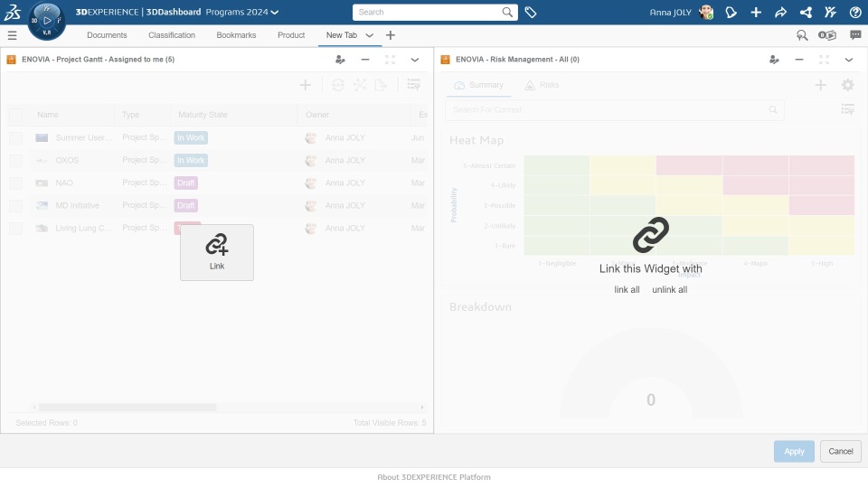This screenshot has height=488, width=868.
Task: Open the help question mark icon
Action: 855,12
